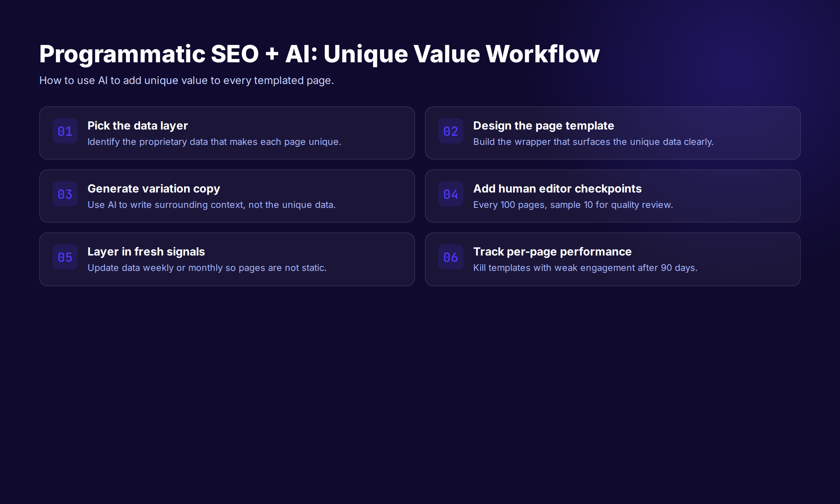The image size is (840, 504).
Task: Click 'Use AI to write surrounding context' description
Action: [211, 205]
